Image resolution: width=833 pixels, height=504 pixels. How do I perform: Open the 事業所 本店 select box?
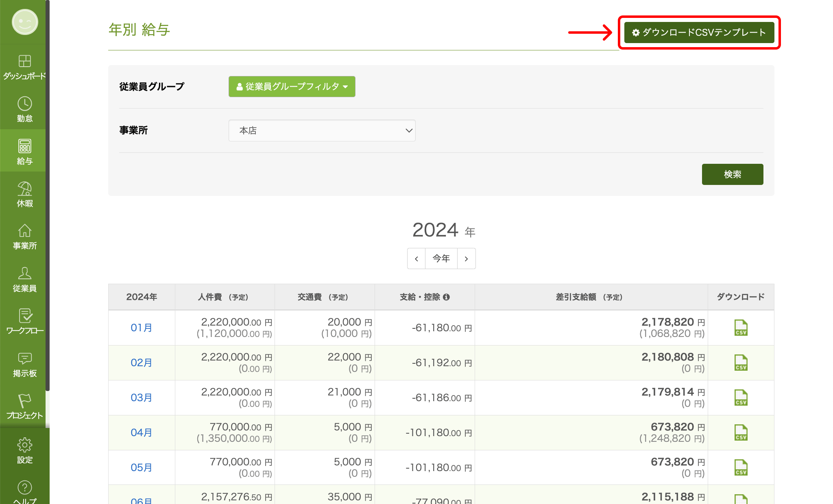(322, 130)
